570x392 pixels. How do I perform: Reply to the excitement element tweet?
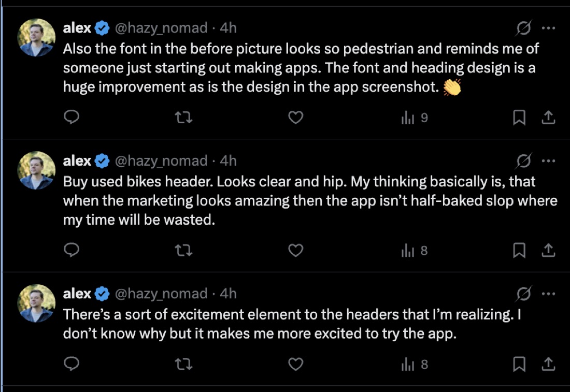point(72,364)
